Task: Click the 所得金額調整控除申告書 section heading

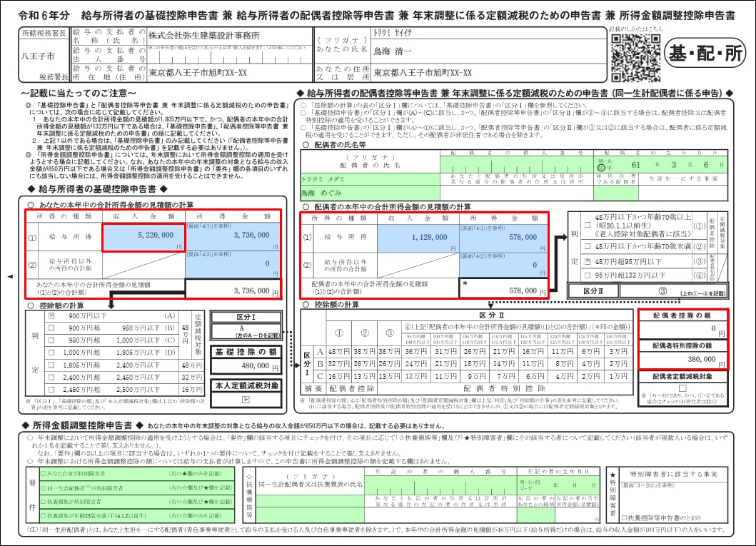Action: [82, 425]
